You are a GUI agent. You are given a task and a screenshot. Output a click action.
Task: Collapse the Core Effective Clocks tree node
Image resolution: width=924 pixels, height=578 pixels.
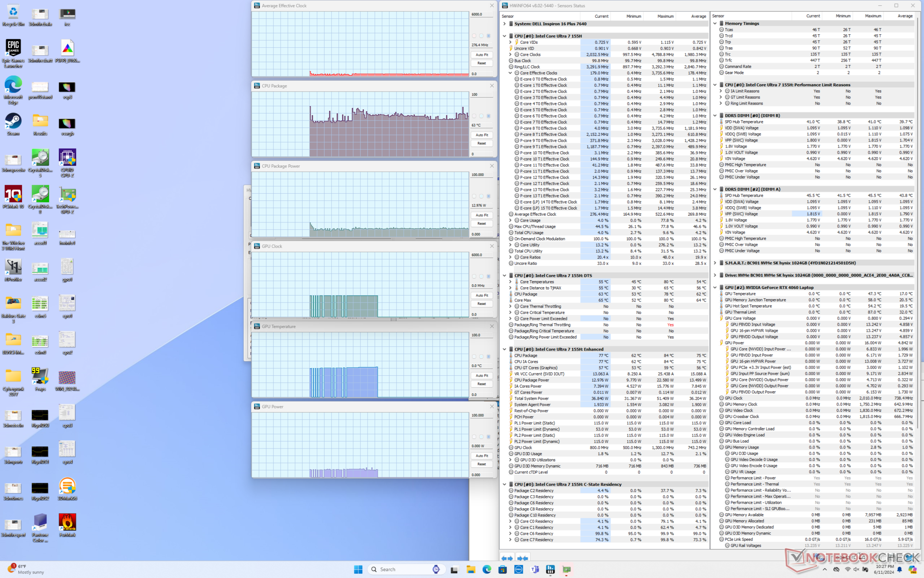pyautogui.click(x=511, y=73)
